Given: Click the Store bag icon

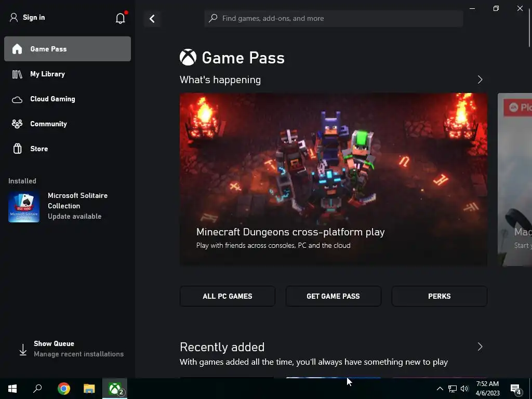Looking at the screenshot, I should pyautogui.click(x=17, y=149).
